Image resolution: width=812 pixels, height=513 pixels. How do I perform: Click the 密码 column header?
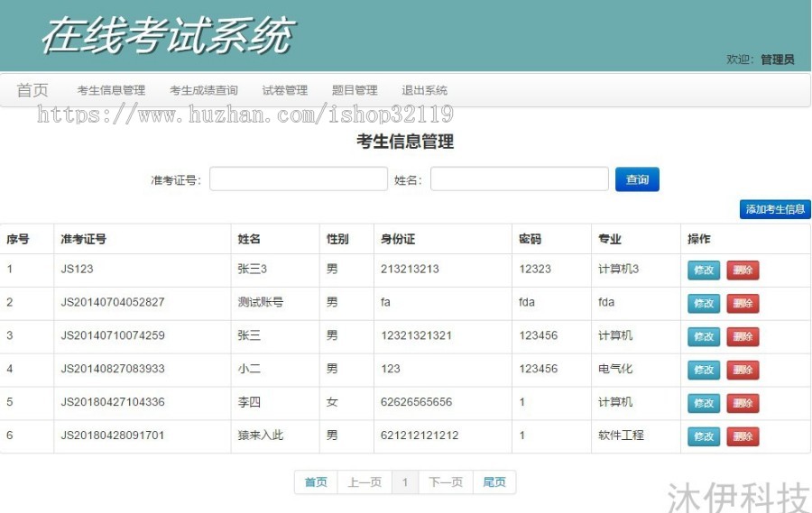(x=531, y=239)
